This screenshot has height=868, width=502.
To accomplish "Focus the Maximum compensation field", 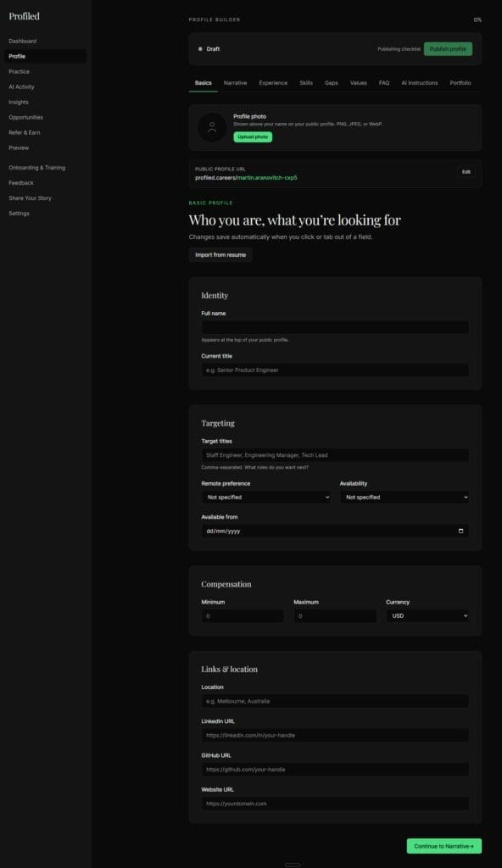I will coord(335,615).
